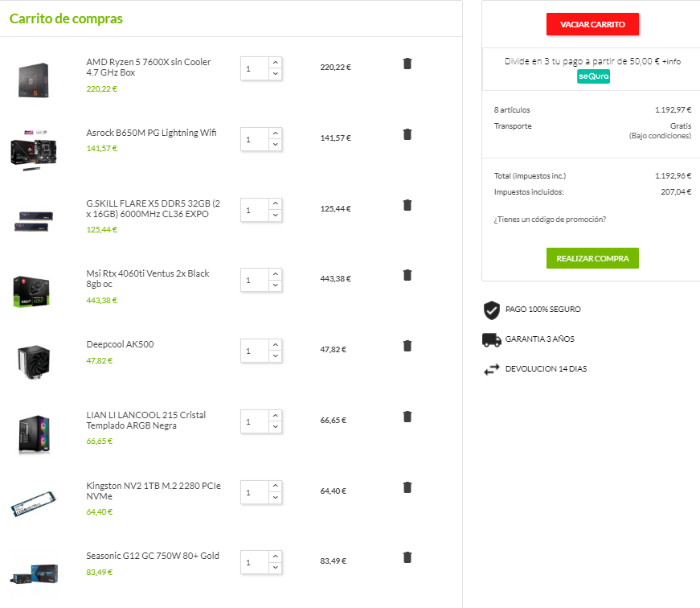
Task: Focus quantity field for Kingston NV2 1TB
Action: (x=255, y=492)
